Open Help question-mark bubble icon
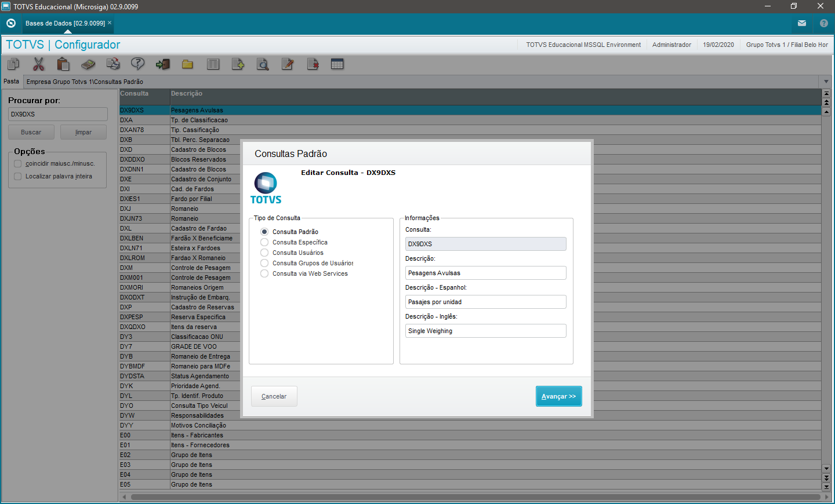This screenshot has width=835, height=504. pyautogui.click(x=137, y=64)
